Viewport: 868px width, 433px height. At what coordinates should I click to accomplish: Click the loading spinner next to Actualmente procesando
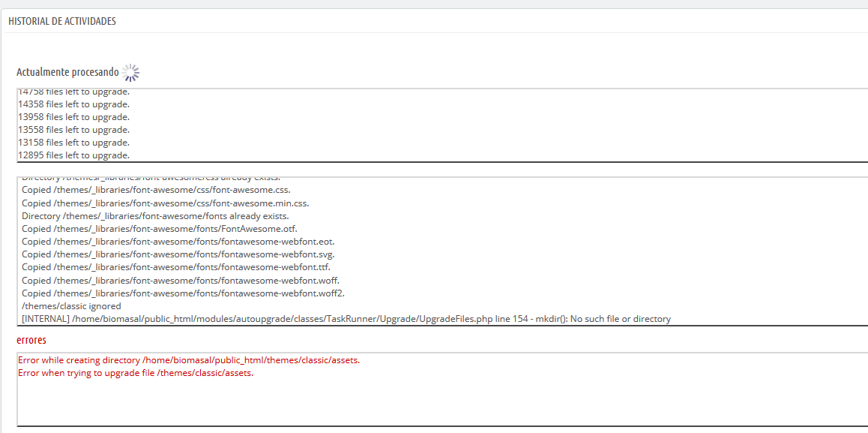[x=130, y=73]
